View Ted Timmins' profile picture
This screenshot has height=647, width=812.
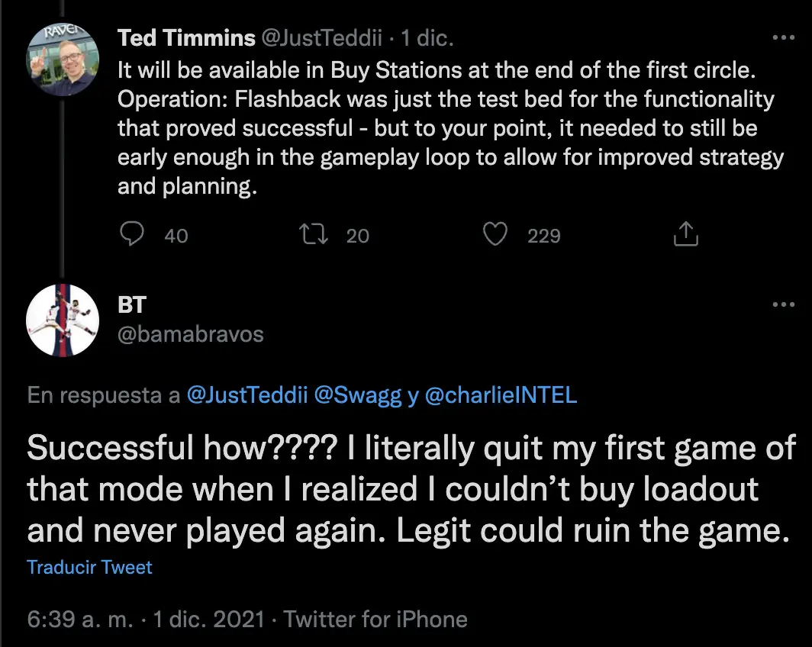(63, 59)
